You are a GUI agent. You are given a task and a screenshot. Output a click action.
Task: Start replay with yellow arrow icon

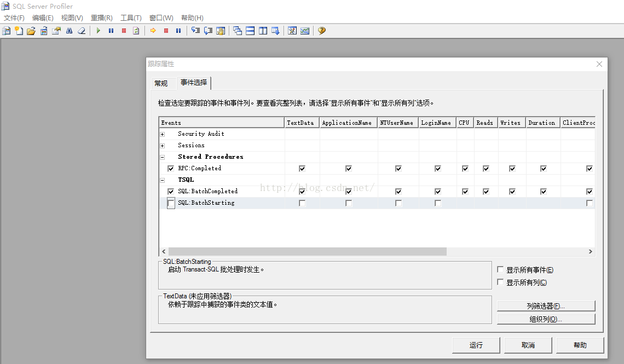tap(153, 31)
